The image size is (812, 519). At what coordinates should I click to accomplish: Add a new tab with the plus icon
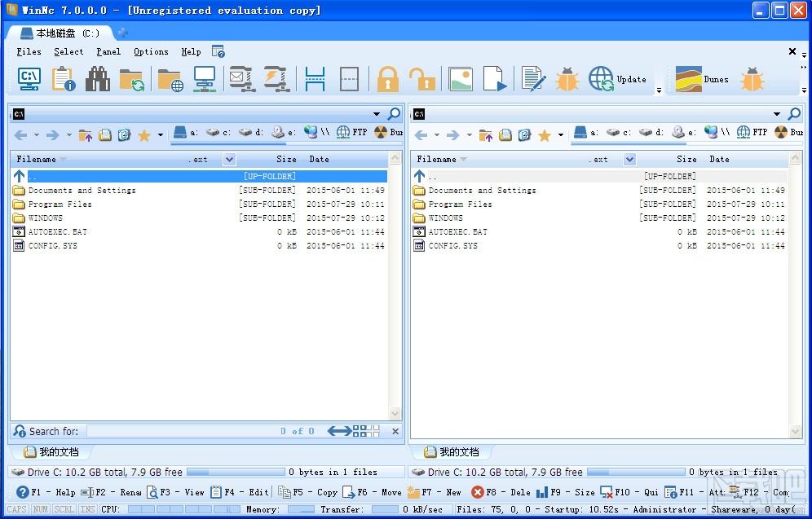[123, 33]
